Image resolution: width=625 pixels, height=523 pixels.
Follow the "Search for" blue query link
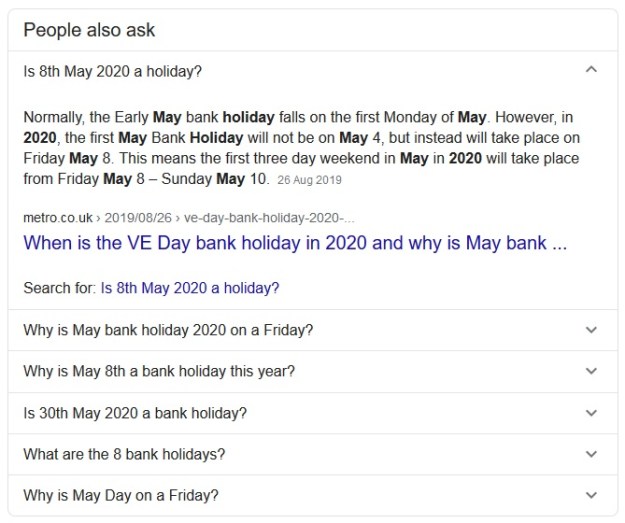pyautogui.click(x=189, y=288)
